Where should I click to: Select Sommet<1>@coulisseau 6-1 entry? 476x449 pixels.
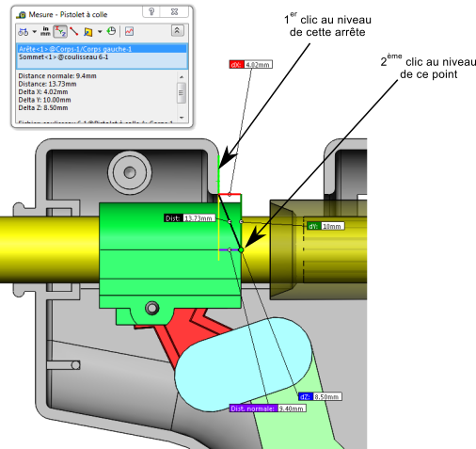pyautogui.click(x=102, y=57)
